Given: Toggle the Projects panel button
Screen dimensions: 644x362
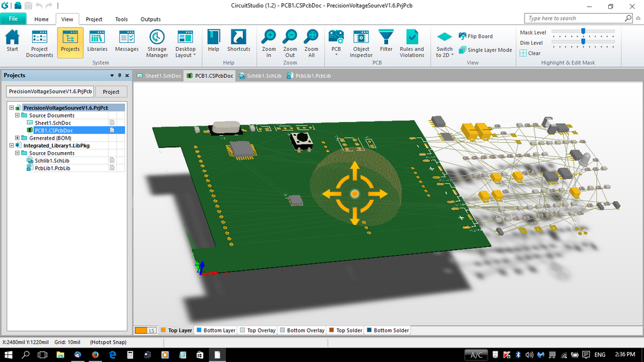Looking at the screenshot, I should [x=70, y=43].
